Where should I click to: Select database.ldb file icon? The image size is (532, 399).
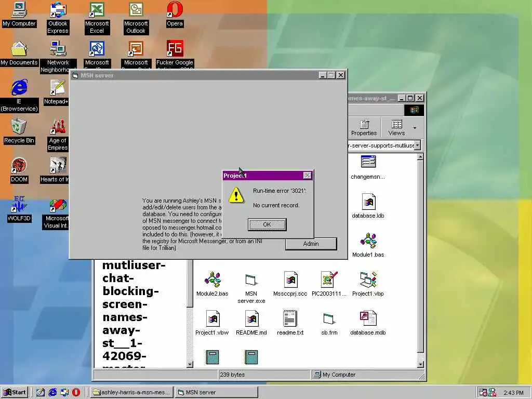(368, 206)
